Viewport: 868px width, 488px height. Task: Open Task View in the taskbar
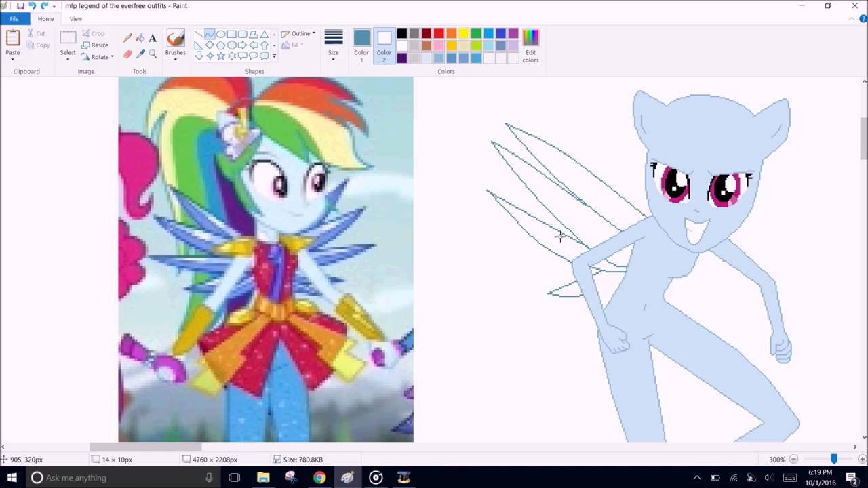[235, 478]
